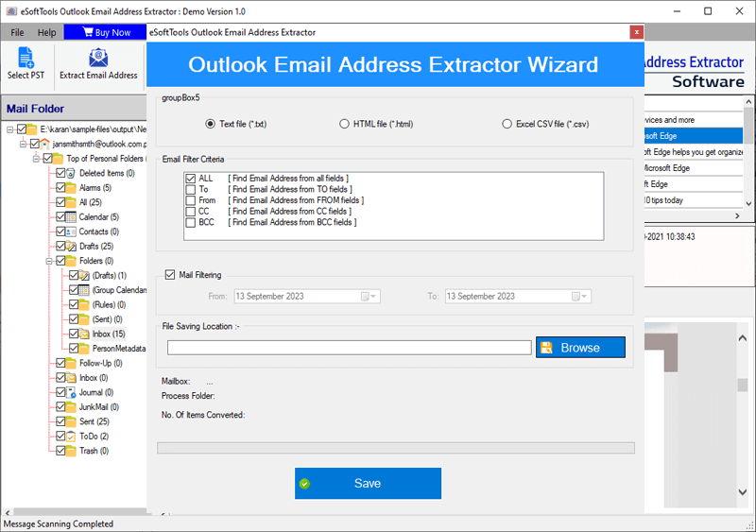
Task: Click the Buy Now cart button
Action: click(106, 32)
